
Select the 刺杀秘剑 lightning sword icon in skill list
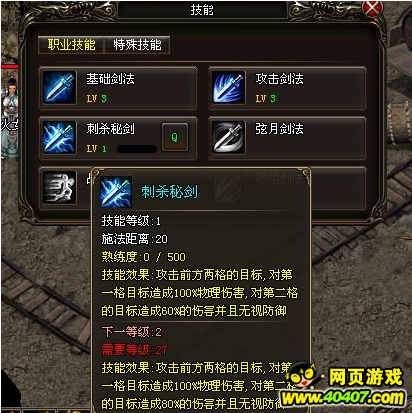click(x=59, y=138)
